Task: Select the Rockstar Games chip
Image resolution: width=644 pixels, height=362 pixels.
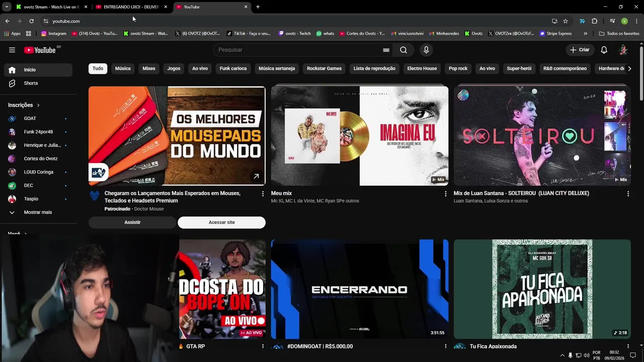Action: (x=324, y=68)
